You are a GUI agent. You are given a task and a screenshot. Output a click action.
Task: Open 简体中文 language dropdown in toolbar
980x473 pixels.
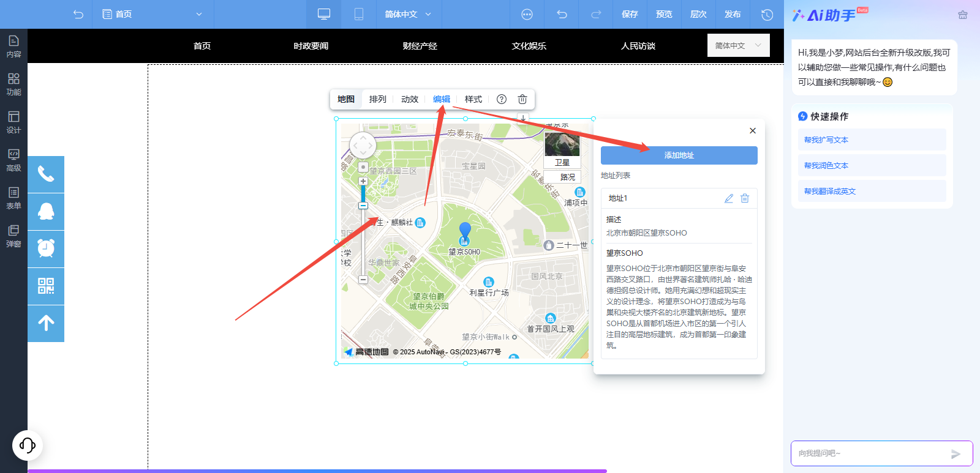click(408, 14)
